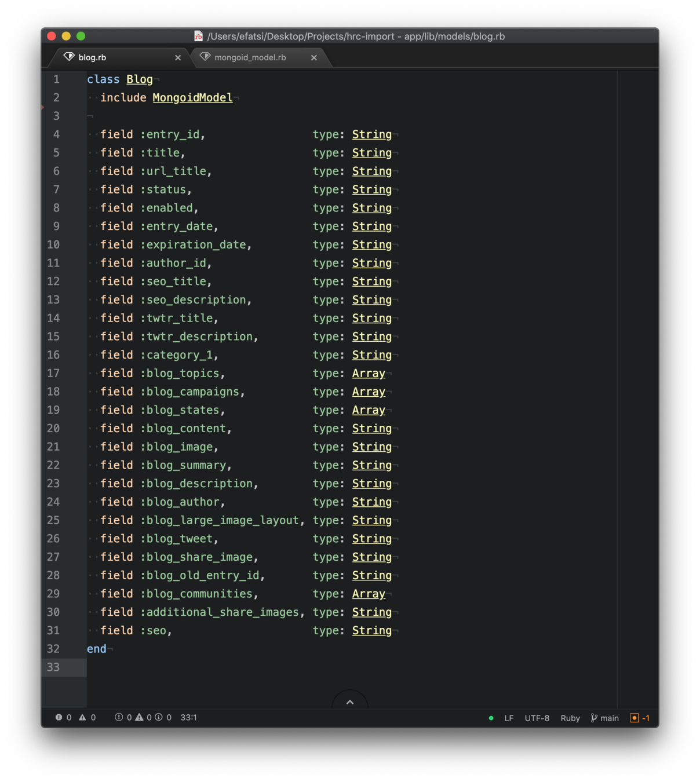Click the Blog class name on line 1

click(140, 79)
